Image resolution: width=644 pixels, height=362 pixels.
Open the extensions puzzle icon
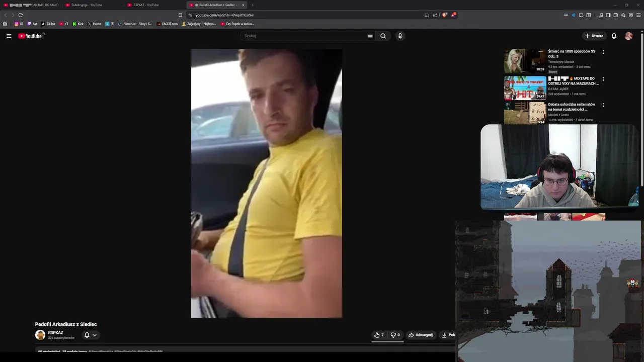[x=581, y=15]
